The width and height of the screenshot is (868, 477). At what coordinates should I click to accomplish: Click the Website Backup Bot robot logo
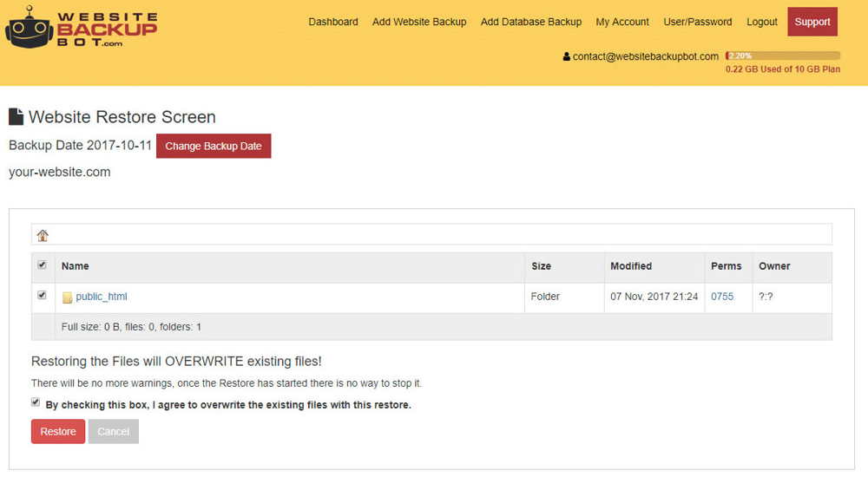point(30,27)
